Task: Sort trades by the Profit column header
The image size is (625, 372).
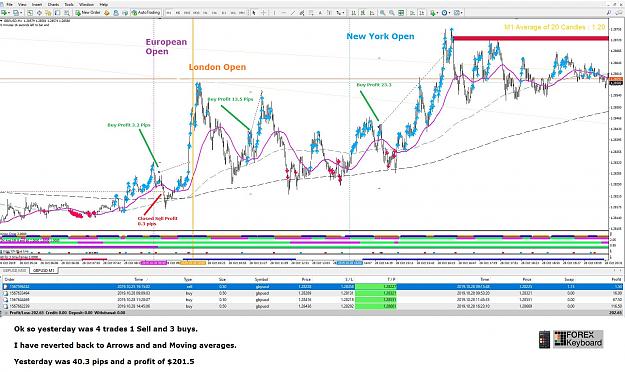Action: tap(616, 279)
